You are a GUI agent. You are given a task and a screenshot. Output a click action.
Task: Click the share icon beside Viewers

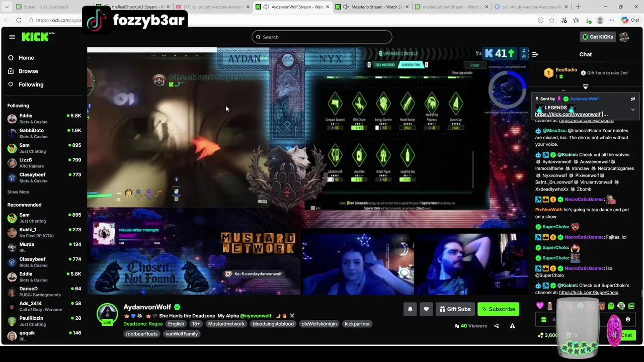(496, 326)
